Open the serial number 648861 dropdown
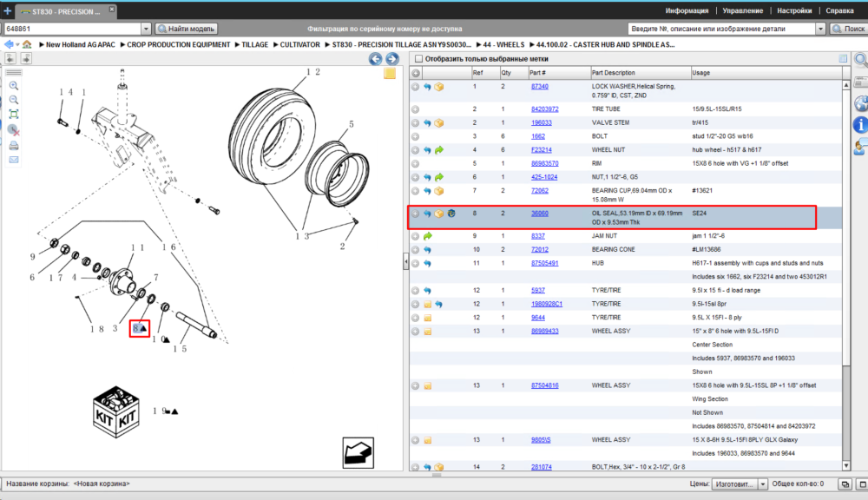This screenshot has width=868, height=500. 146,29
